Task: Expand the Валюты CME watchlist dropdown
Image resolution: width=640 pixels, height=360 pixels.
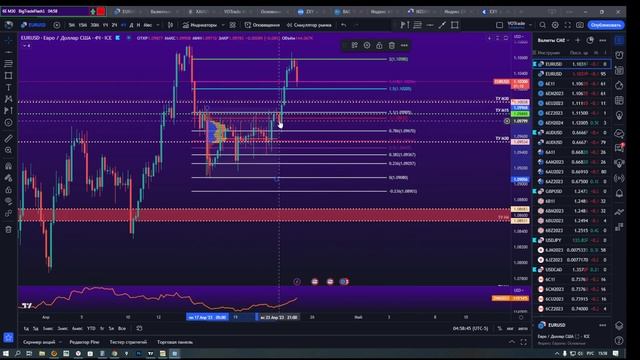Action: [x=553, y=40]
